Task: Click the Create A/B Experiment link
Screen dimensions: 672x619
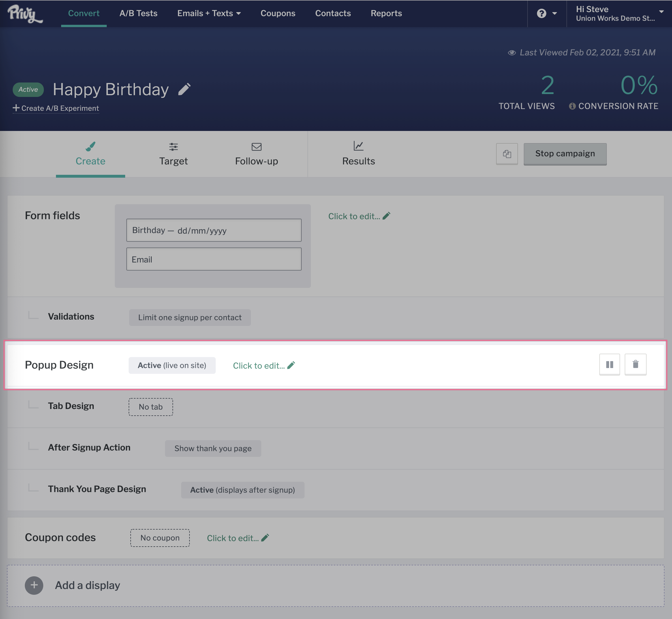Action: coord(56,108)
